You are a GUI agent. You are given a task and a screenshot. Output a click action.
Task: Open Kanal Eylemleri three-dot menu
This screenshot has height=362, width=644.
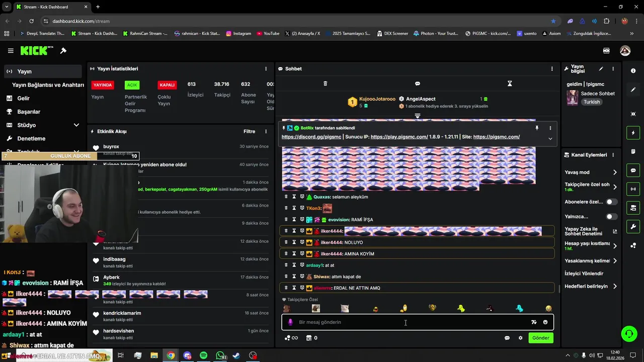(613, 155)
